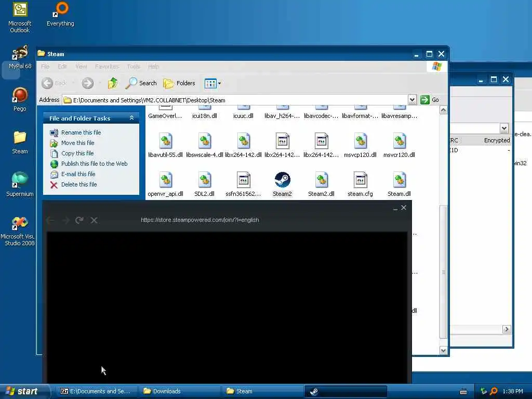Click the Up folder toolbar icon
532x399 pixels.
[x=113, y=83]
